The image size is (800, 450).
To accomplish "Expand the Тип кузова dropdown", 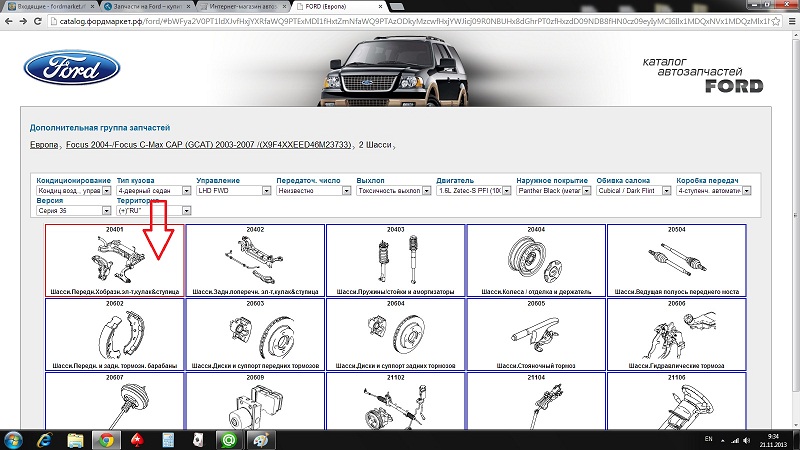I will click(x=154, y=190).
